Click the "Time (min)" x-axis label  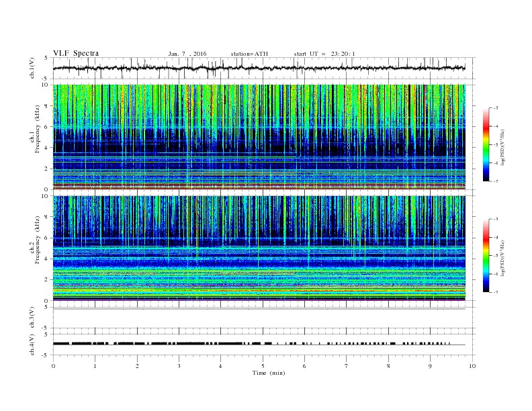click(269, 373)
